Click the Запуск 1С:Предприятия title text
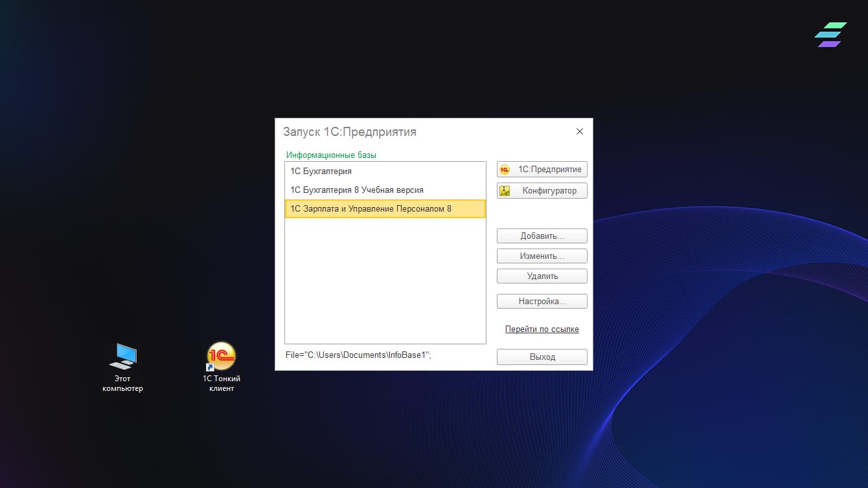Screen dimensions: 868x488 pyautogui.click(x=349, y=132)
